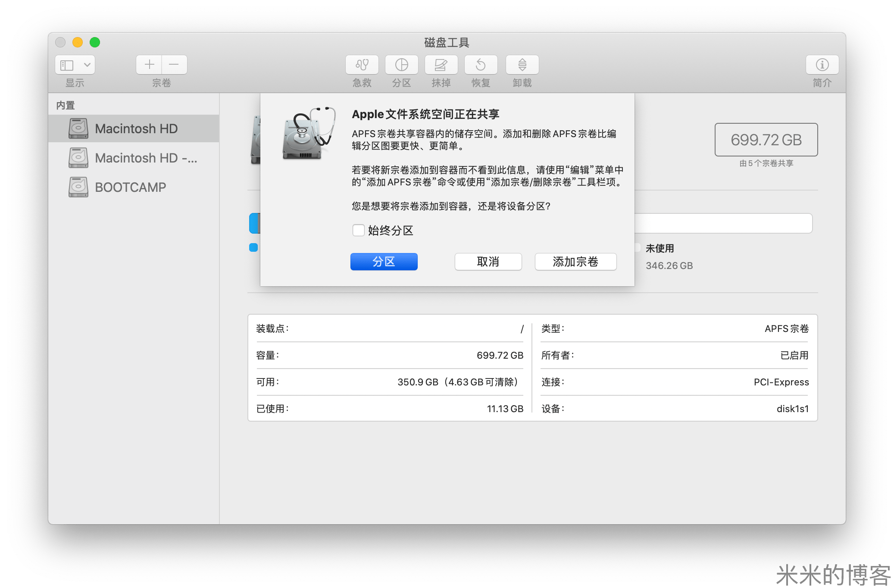The image size is (894, 588).
Task: Expand the 显示 view options dropdown arrow
Action: [87, 65]
